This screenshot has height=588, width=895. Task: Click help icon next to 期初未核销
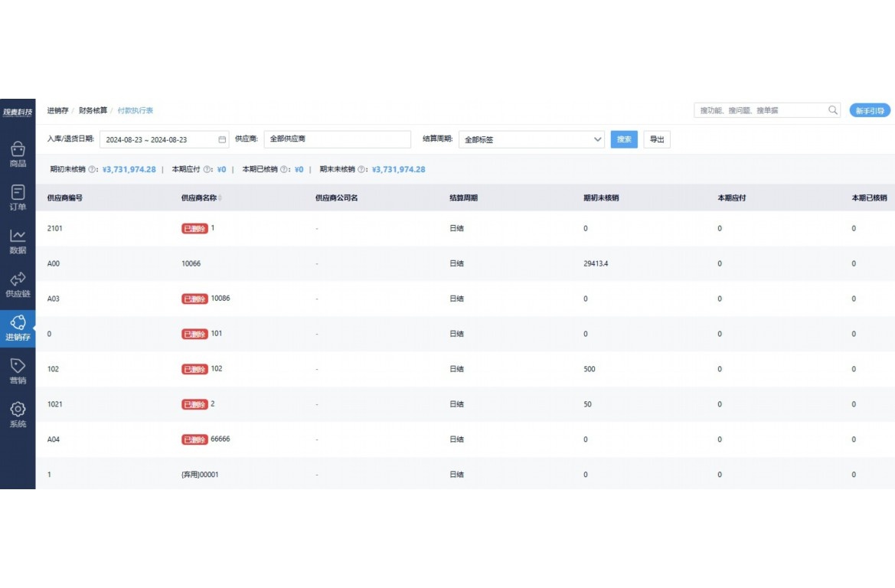click(x=92, y=170)
